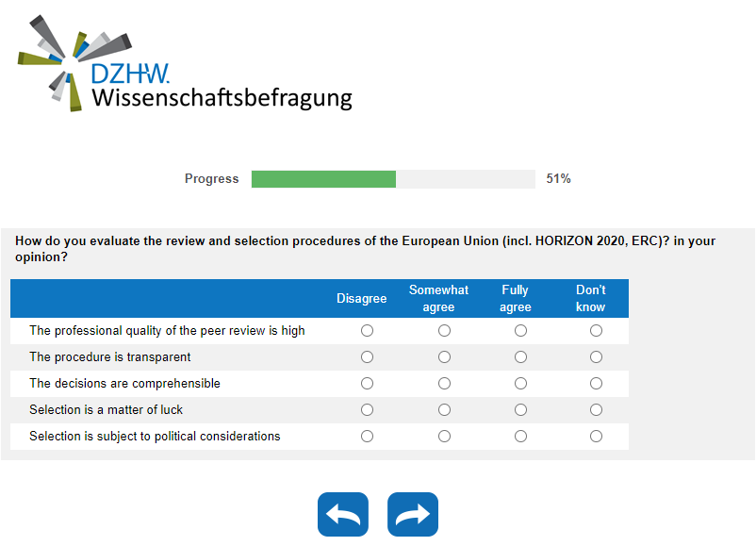Click the forward arrow navigation button
This screenshot has height=546, width=756.
[x=413, y=514]
